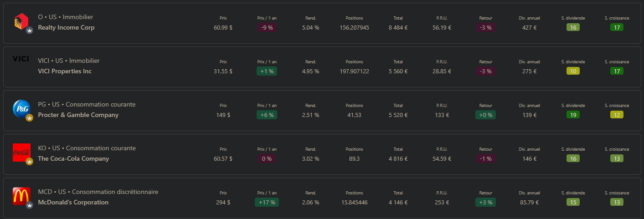Click the grey crown badge on Realty Income logo
This screenshot has width=644, height=219.
(x=30, y=31)
